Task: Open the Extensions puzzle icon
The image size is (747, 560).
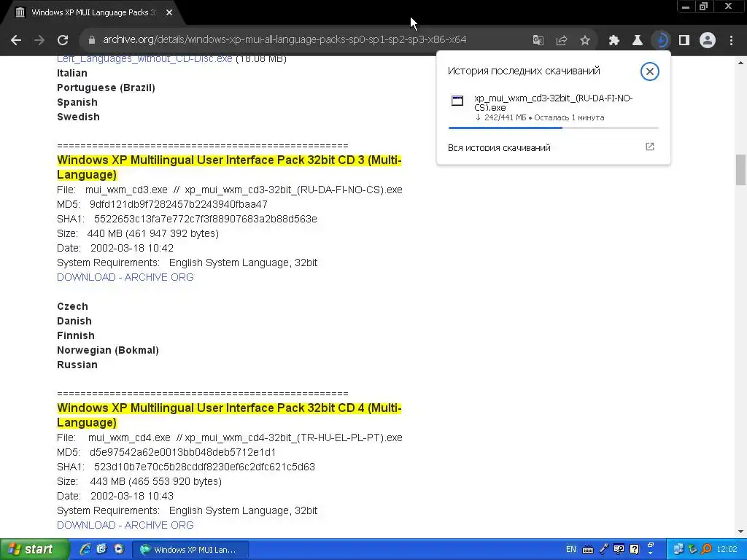Action: [x=614, y=40]
